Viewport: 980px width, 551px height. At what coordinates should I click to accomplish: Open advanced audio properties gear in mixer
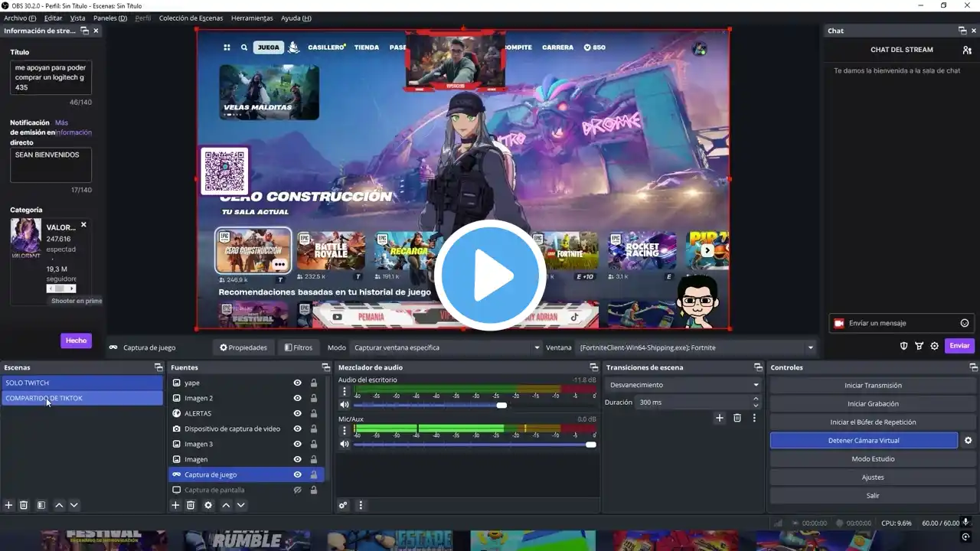click(343, 505)
